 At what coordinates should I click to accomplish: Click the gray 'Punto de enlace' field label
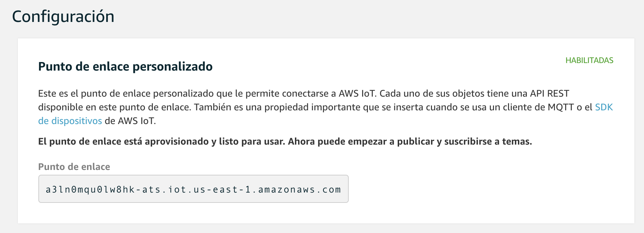[74, 167]
